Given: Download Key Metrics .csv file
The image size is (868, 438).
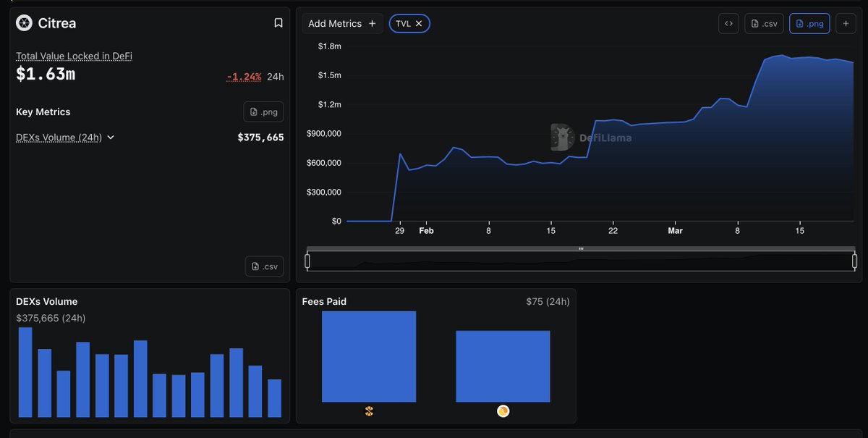Looking at the screenshot, I should [x=264, y=266].
